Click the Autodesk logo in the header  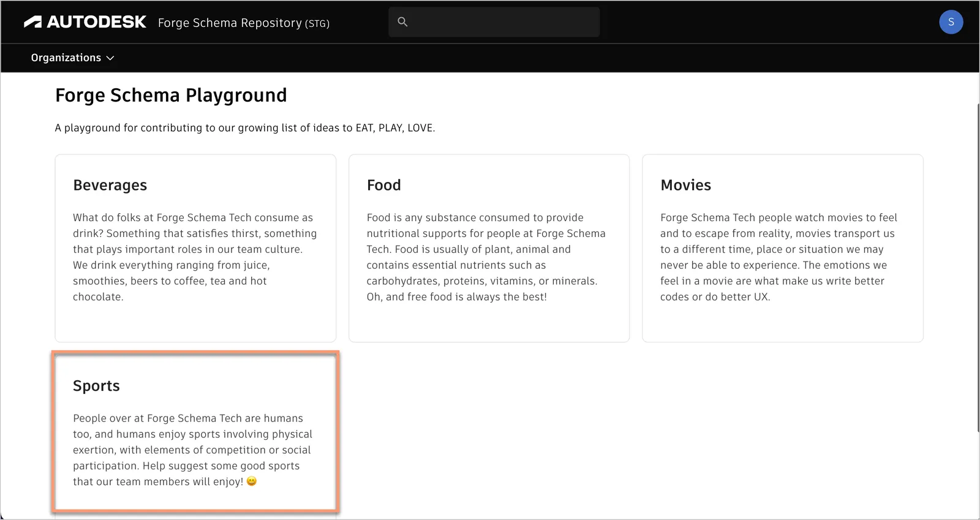[x=85, y=23]
